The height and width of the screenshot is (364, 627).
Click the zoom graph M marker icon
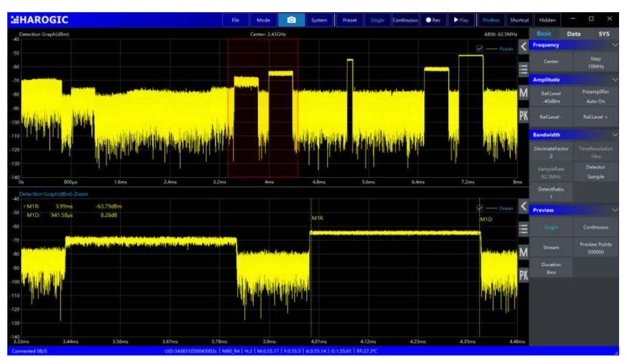(x=524, y=252)
